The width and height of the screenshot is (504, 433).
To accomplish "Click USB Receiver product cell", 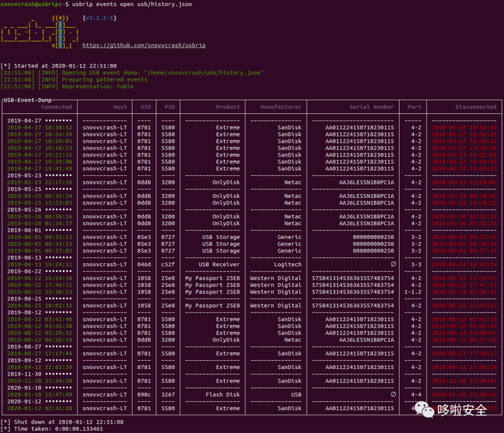I will click(x=219, y=265).
